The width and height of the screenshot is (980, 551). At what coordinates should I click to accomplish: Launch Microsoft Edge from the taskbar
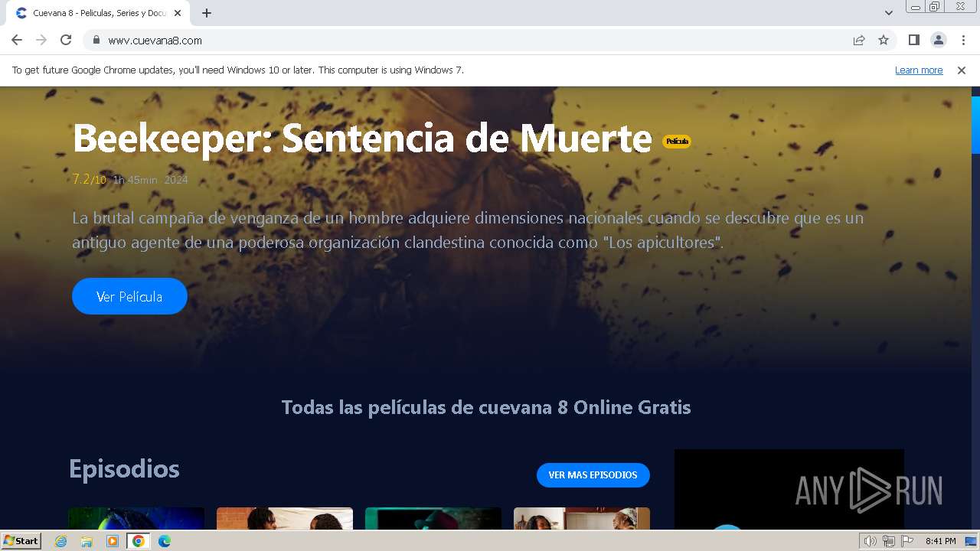tap(165, 541)
